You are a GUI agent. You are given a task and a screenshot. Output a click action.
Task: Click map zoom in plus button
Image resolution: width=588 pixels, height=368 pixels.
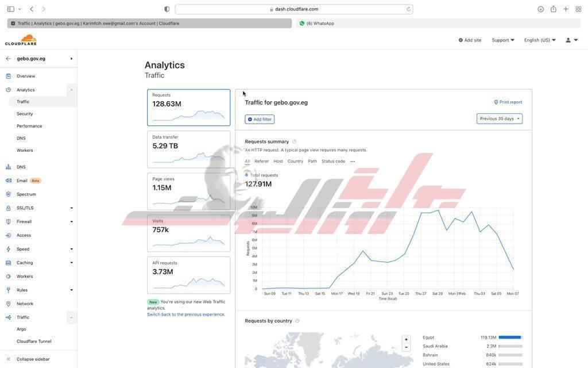[406, 339]
